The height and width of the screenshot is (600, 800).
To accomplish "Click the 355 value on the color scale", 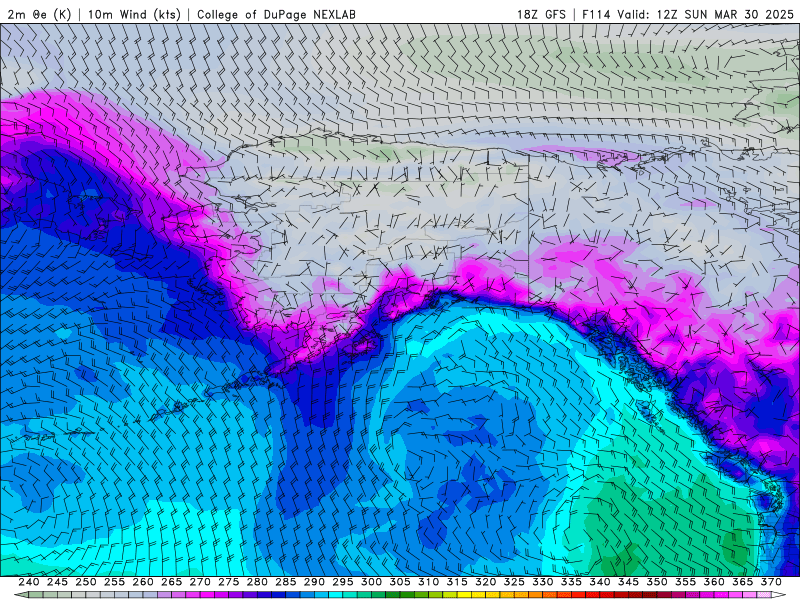I will point(686,582).
